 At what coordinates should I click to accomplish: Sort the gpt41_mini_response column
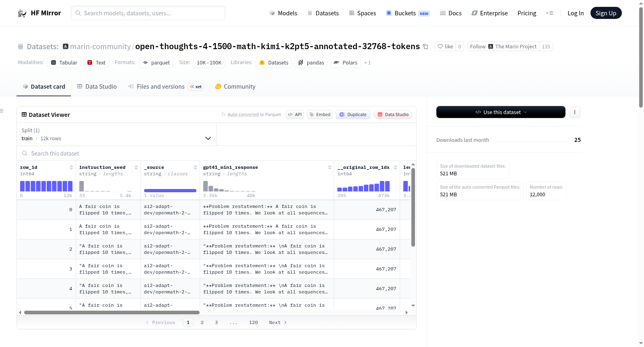[x=330, y=167]
